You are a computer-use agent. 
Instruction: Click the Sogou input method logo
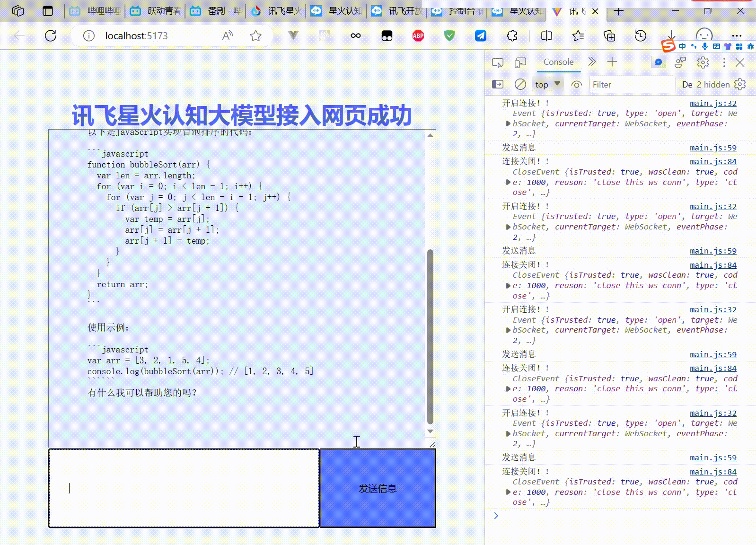[x=668, y=45]
